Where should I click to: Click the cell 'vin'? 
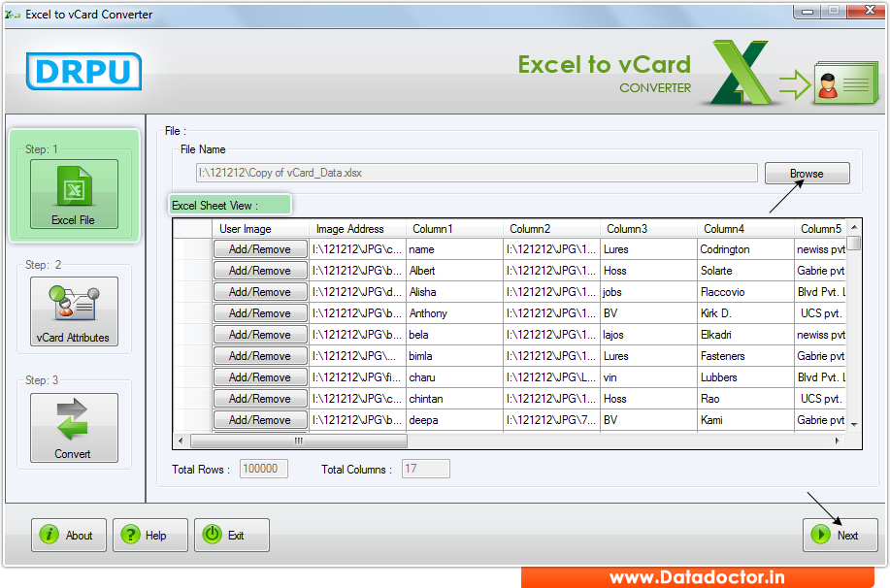pos(648,377)
